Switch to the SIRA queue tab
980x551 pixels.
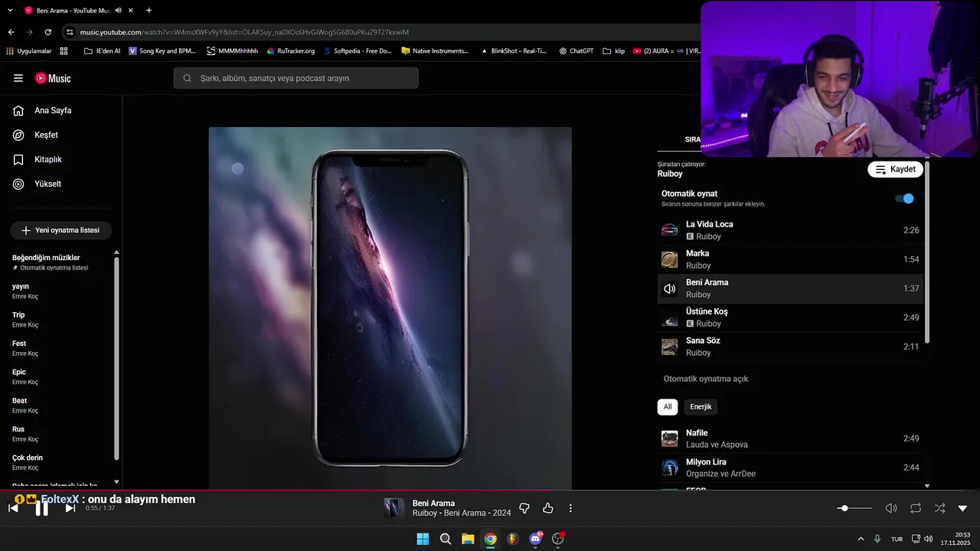[692, 139]
